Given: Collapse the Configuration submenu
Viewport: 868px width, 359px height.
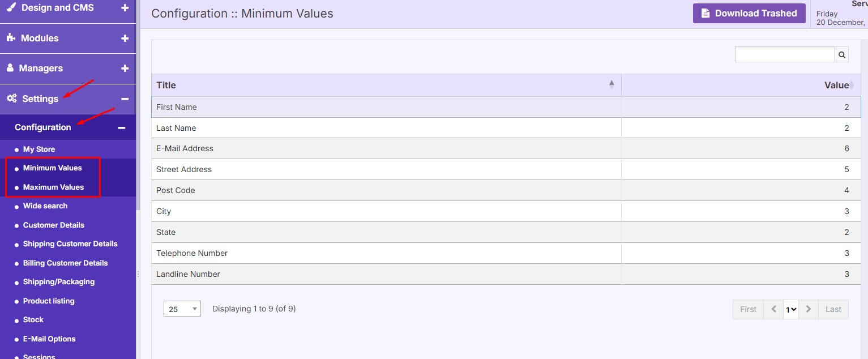Looking at the screenshot, I should 121,127.
